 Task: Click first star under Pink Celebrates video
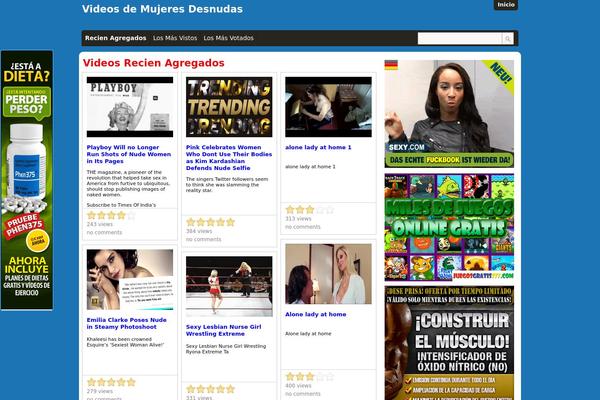point(191,222)
